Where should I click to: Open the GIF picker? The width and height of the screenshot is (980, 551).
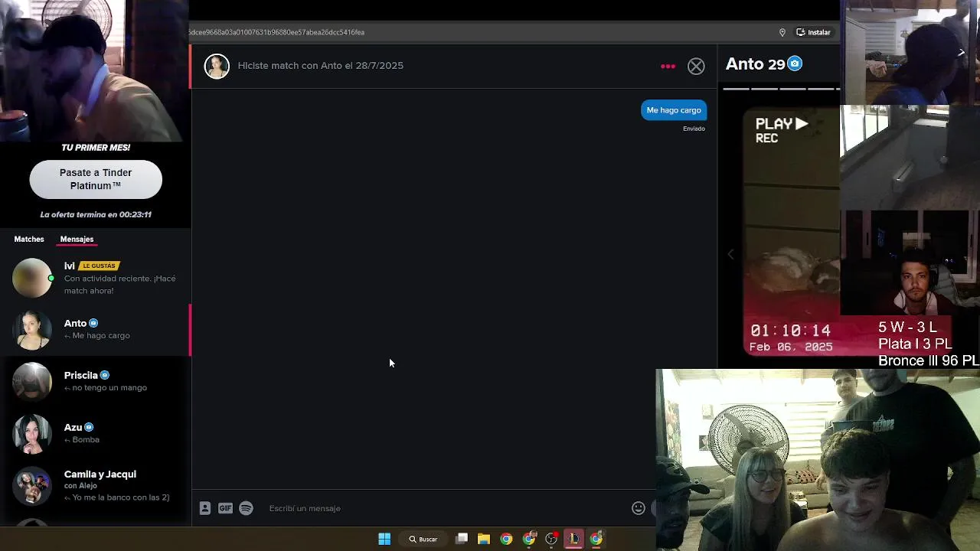coord(225,508)
